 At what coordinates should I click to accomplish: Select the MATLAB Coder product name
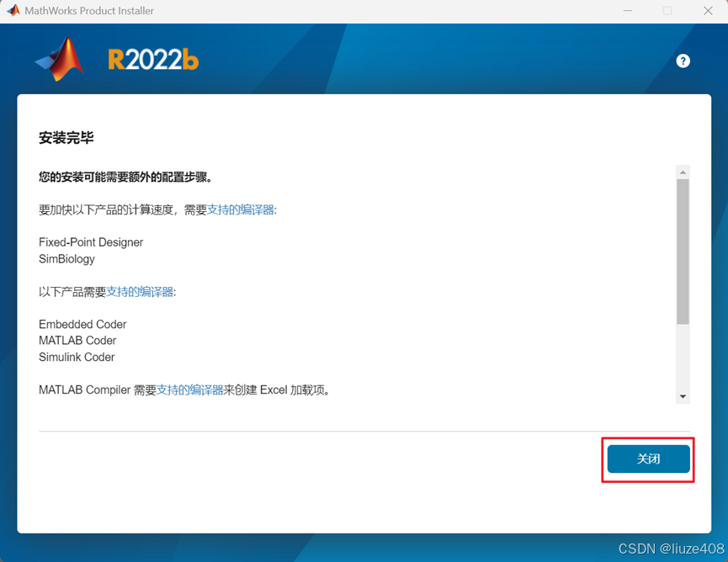pos(77,341)
